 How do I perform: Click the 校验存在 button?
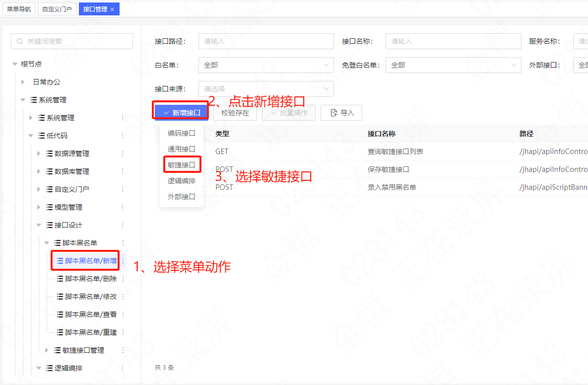click(x=235, y=113)
